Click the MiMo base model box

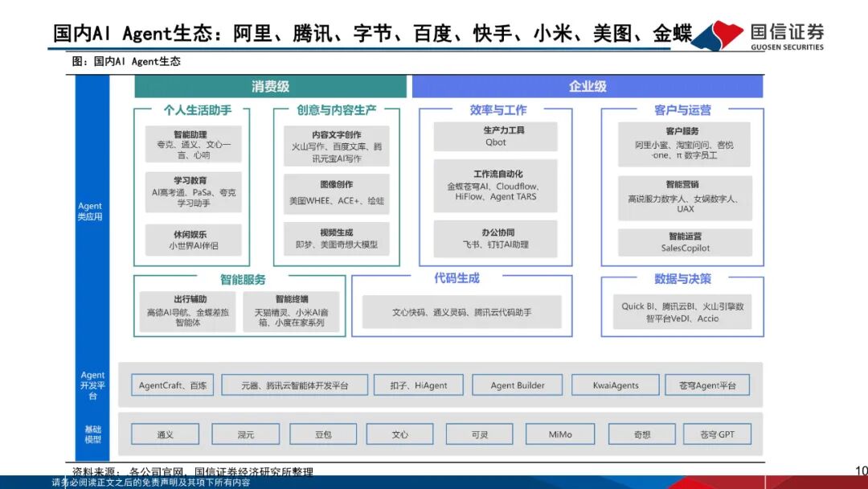[x=560, y=435]
